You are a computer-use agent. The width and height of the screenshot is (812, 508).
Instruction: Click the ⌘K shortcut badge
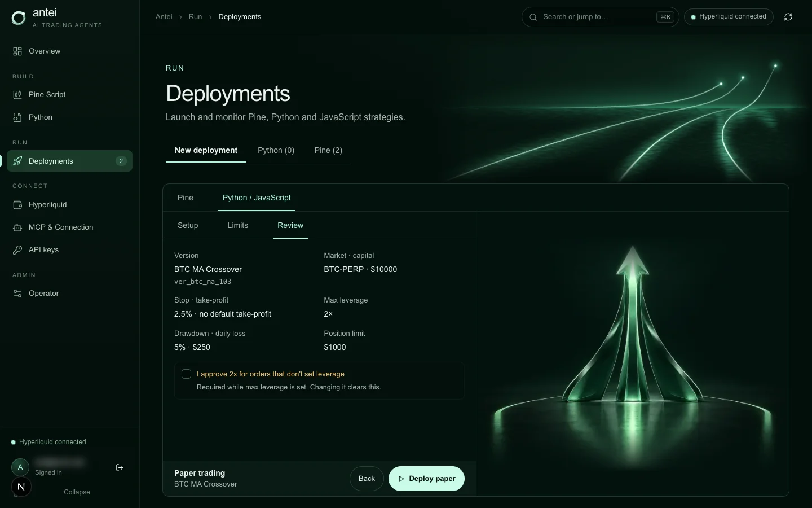point(665,17)
